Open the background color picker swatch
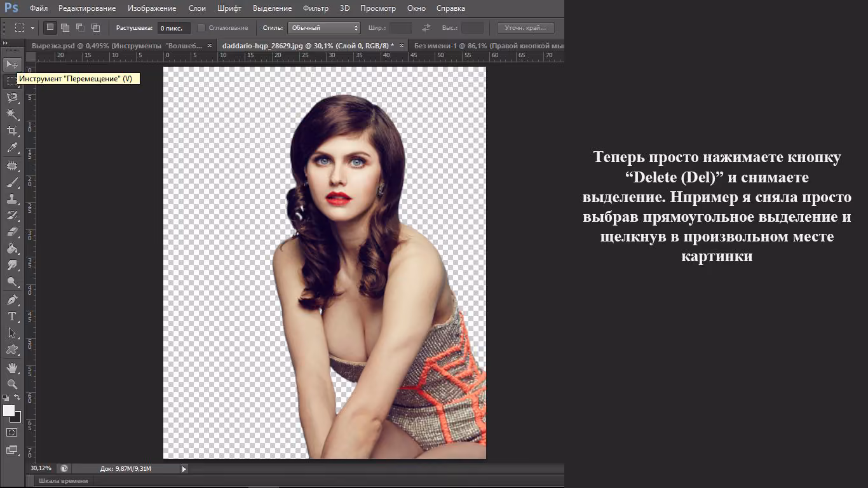The width and height of the screenshot is (868, 488). coord(17,419)
